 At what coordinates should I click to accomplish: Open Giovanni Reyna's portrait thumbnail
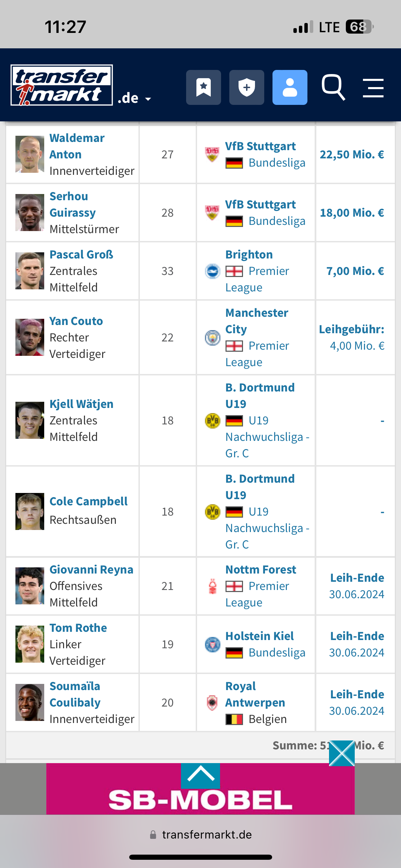tap(30, 586)
